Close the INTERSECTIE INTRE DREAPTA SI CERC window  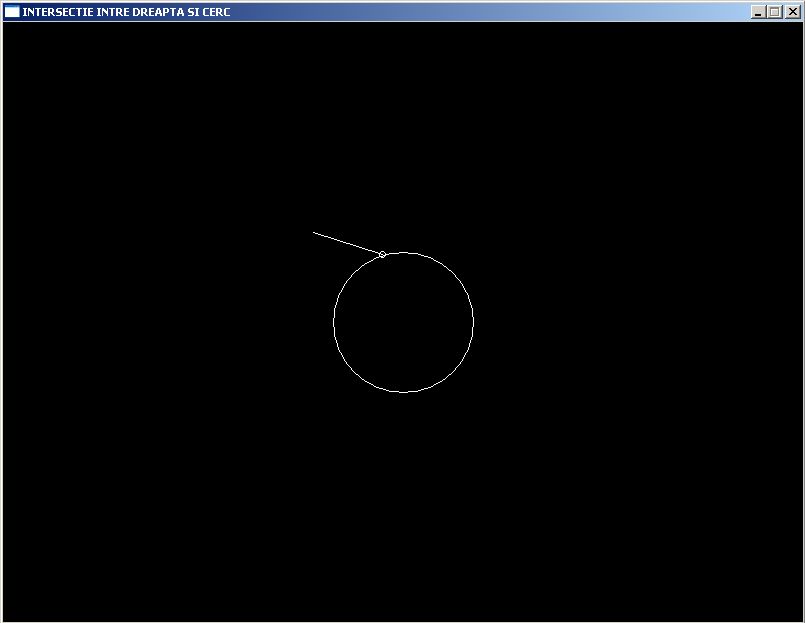coord(792,12)
